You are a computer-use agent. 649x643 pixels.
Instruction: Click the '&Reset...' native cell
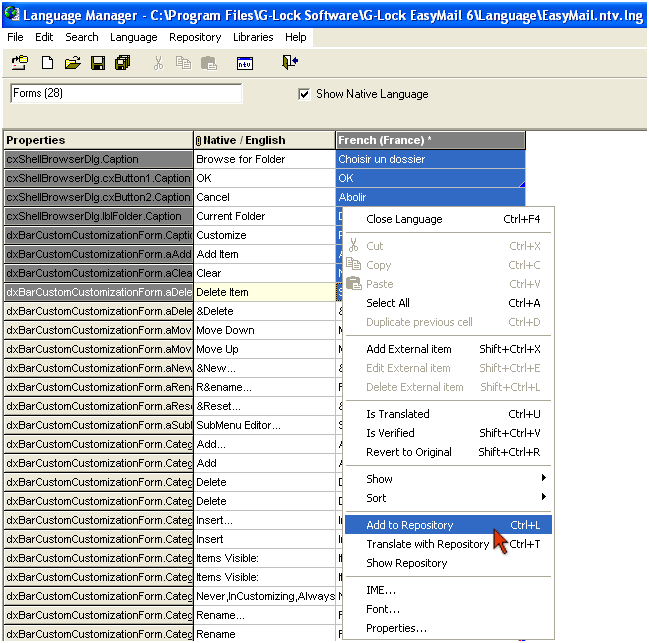pos(264,406)
